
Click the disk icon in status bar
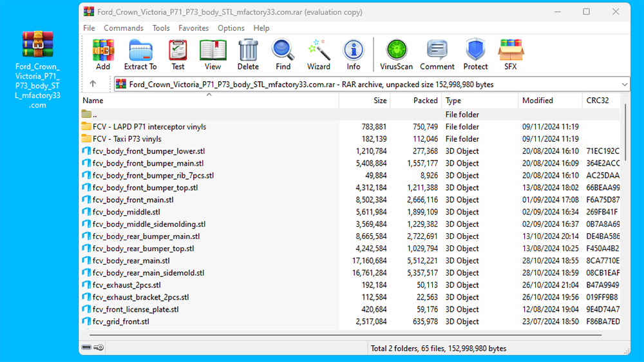coord(86,348)
